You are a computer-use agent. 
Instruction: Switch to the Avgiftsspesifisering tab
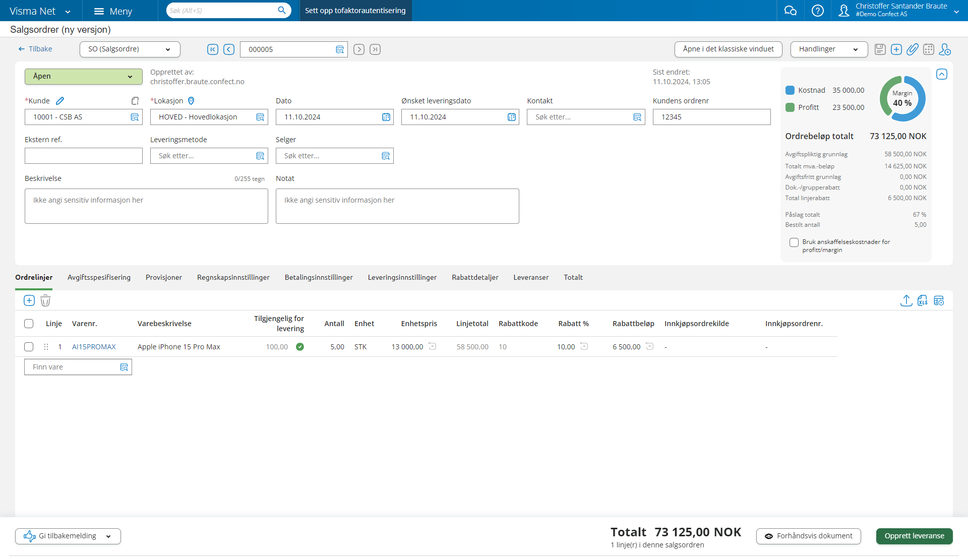click(99, 277)
